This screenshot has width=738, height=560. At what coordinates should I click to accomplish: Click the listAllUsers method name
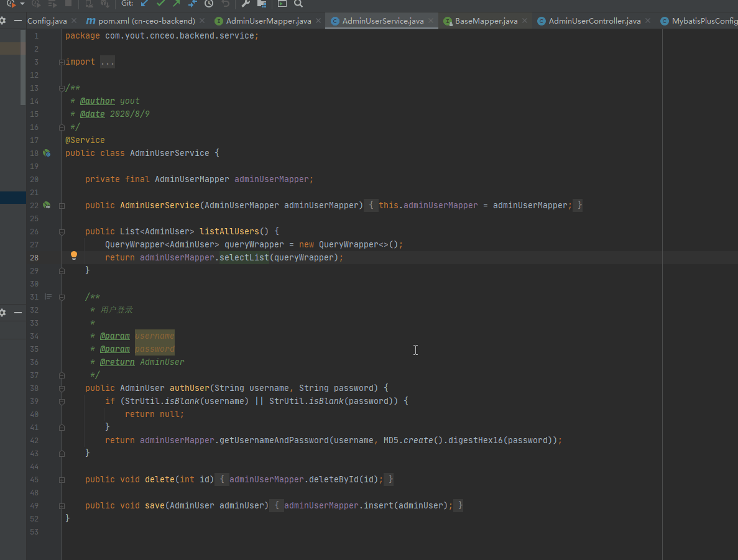point(229,231)
